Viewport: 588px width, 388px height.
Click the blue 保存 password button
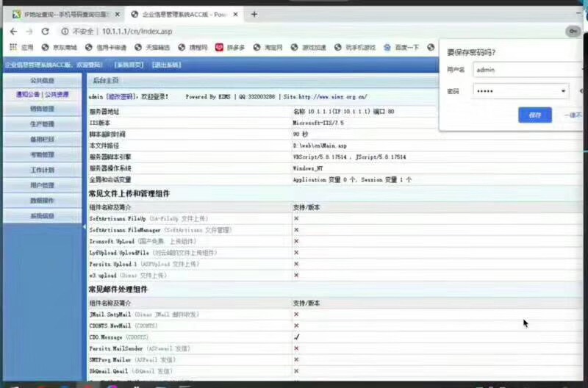point(534,115)
